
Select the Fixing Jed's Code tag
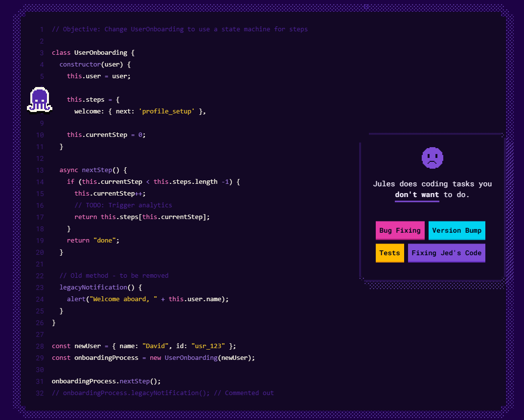pyautogui.click(x=447, y=253)
